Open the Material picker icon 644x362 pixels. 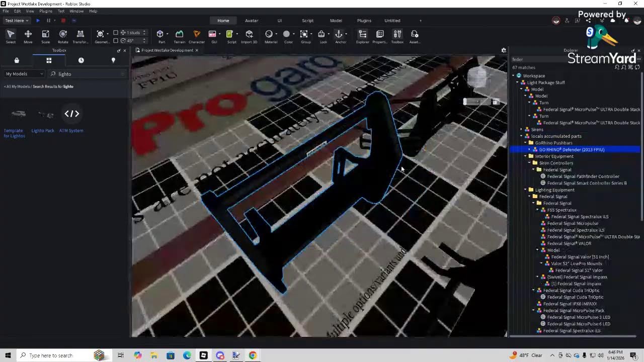(x=269, y=34)
